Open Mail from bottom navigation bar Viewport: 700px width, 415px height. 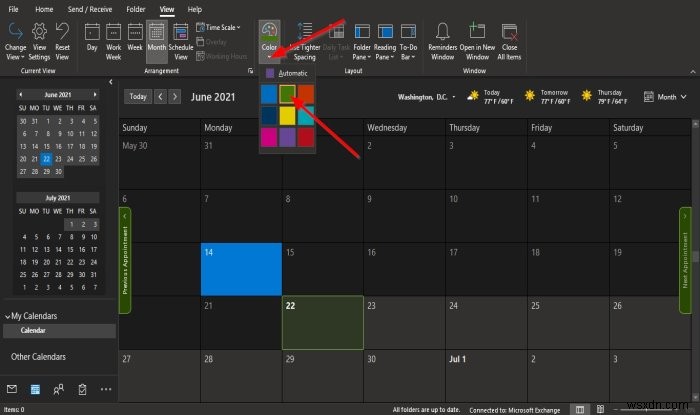(12, 389)
